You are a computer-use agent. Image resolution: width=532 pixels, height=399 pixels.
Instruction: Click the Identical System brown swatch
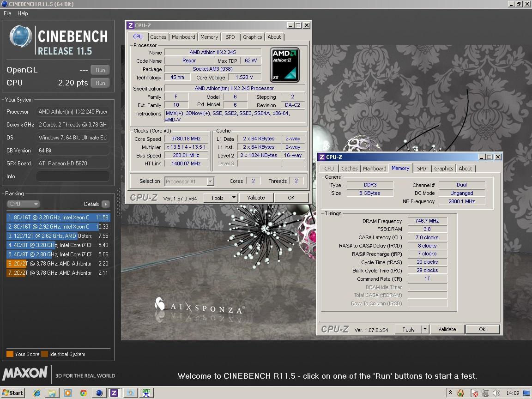click(45, 354)
